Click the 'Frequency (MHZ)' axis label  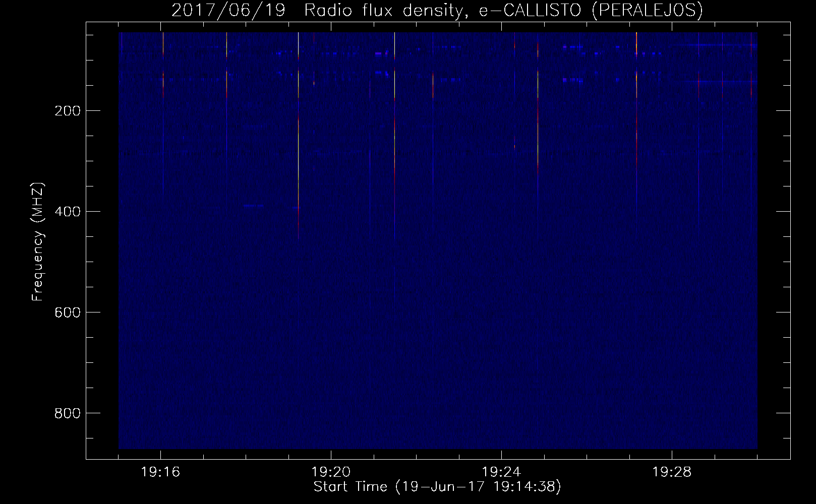[x=38, y=242]
